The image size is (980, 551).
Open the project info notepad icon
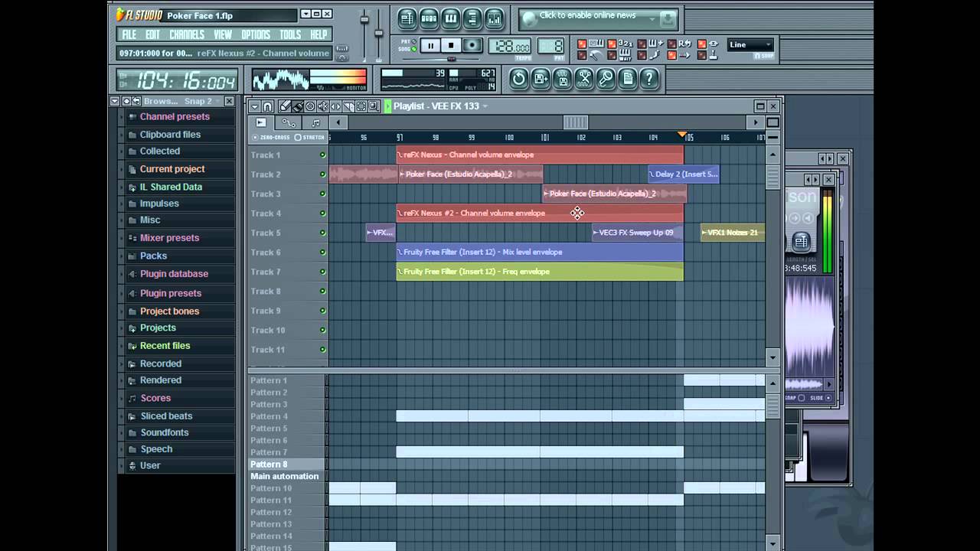(x=627, y=79)
